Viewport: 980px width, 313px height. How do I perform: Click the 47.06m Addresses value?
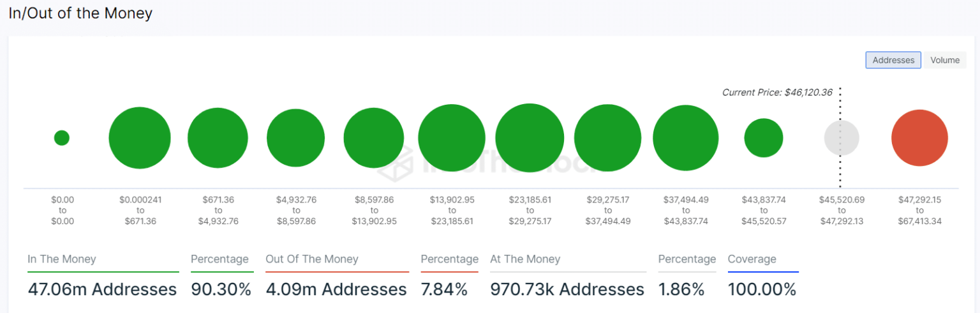tap(102, 289)
